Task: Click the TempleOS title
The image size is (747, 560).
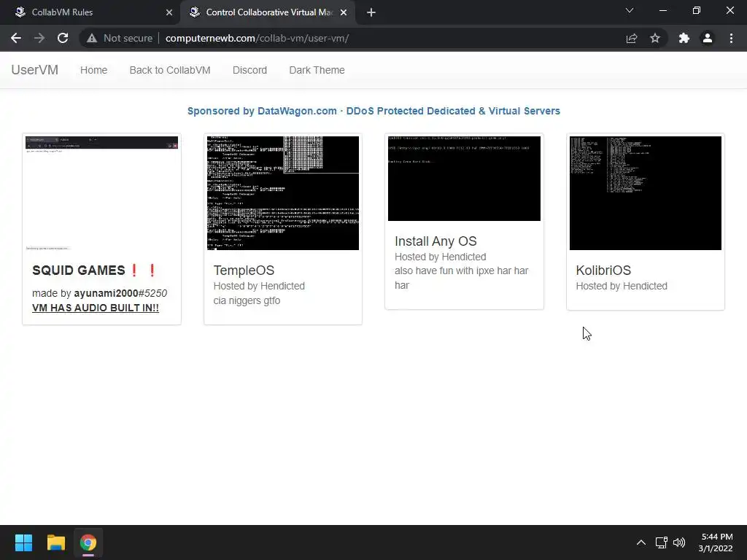Action: [x=244, y=271]
